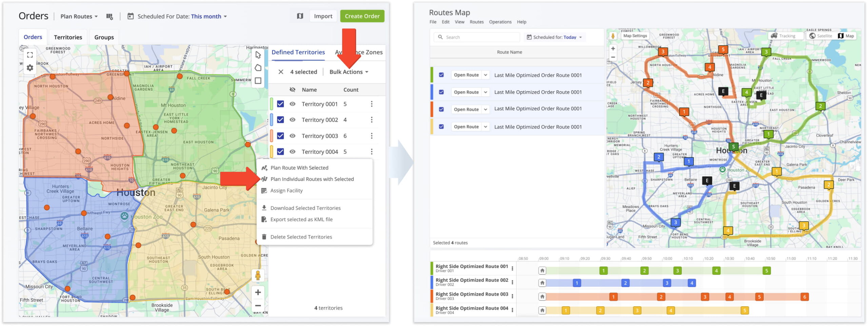Toggle fullscreen on the Orders map
868x326 pixels.
pos(30,55)
